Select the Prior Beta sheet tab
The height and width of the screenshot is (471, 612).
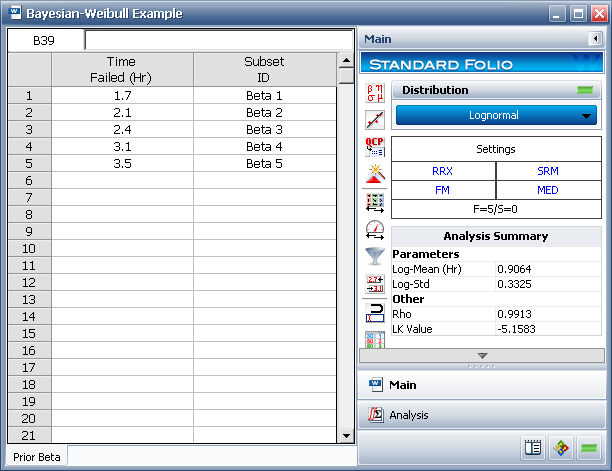(38, 456)
